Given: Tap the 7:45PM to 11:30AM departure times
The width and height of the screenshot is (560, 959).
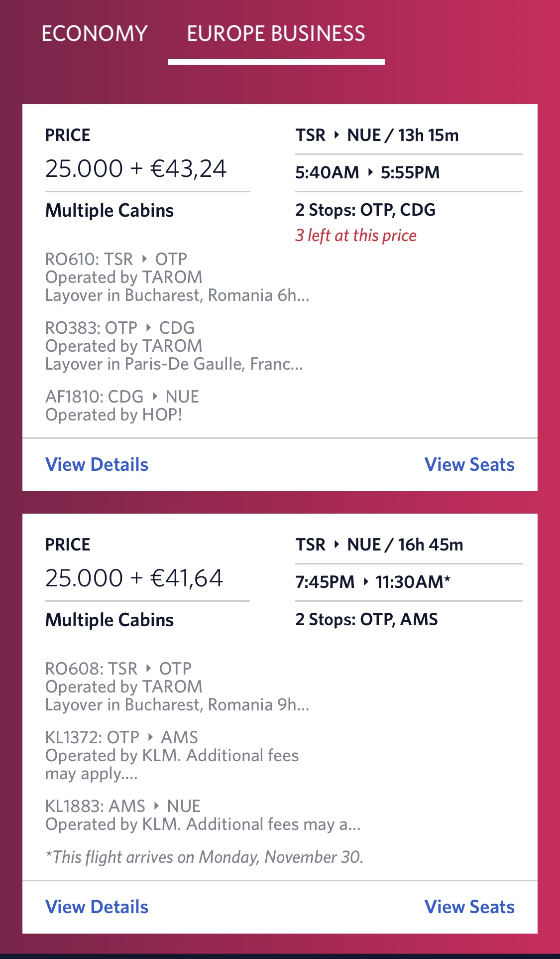Looking at the screenshot, I should (x=372, y=582).
